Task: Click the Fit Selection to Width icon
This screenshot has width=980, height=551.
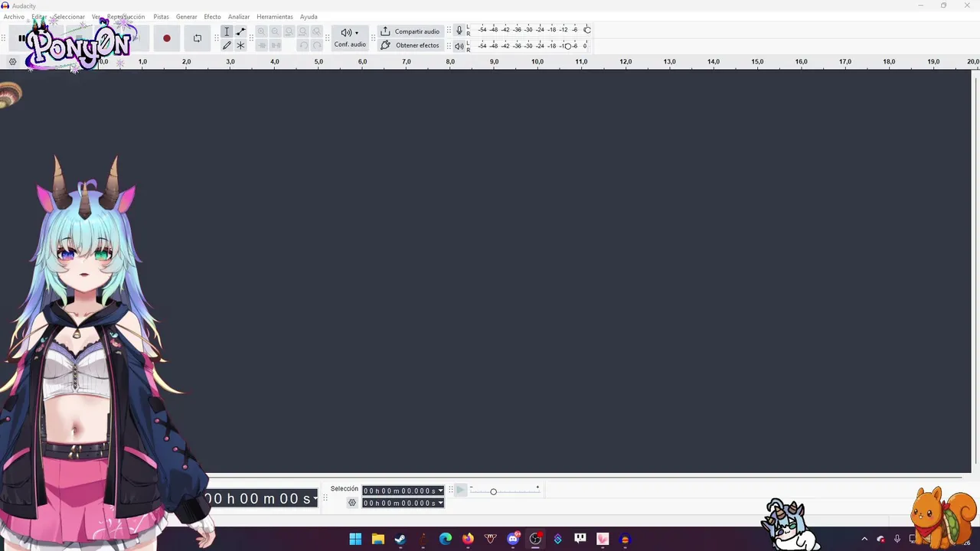Action: [x=289, y=31]
